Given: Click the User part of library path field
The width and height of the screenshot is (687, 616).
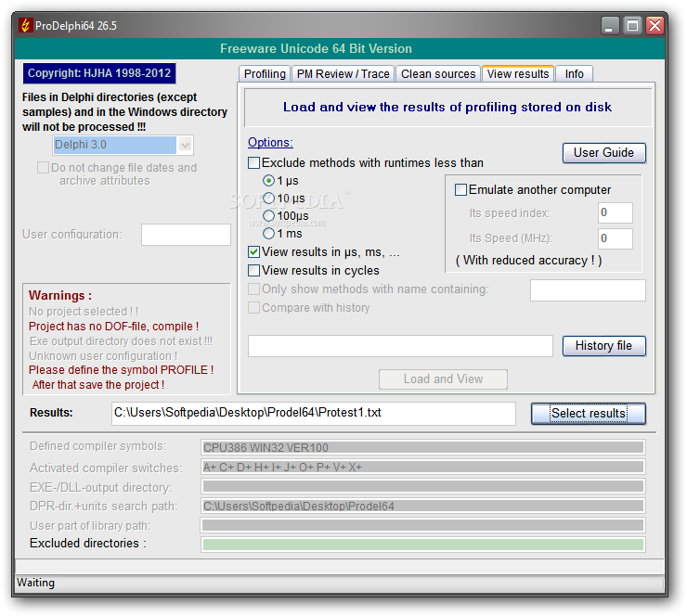Looking at the screenshot, I should [422, 525].
